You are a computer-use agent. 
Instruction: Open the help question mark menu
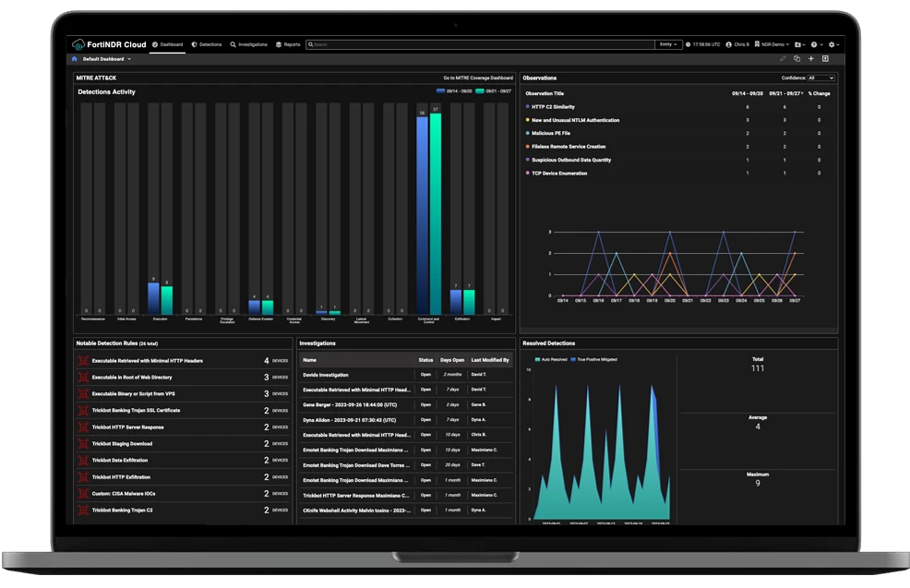tap(815, 44)
